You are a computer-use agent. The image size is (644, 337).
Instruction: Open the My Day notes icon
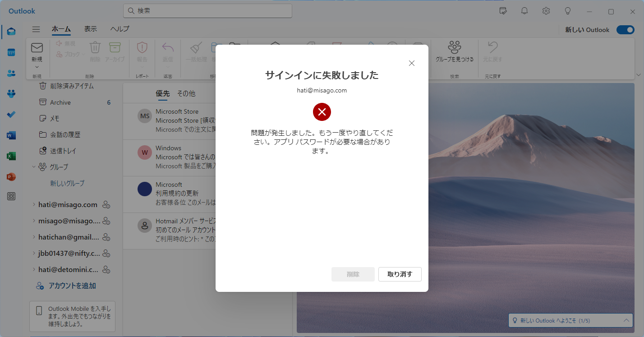[x=503, y=11]
